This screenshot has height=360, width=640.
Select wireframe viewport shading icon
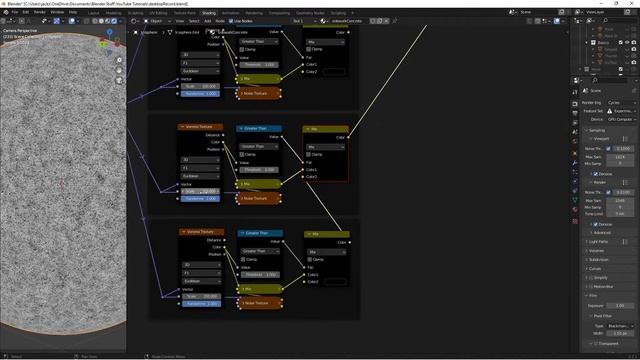tap(95, 21)
